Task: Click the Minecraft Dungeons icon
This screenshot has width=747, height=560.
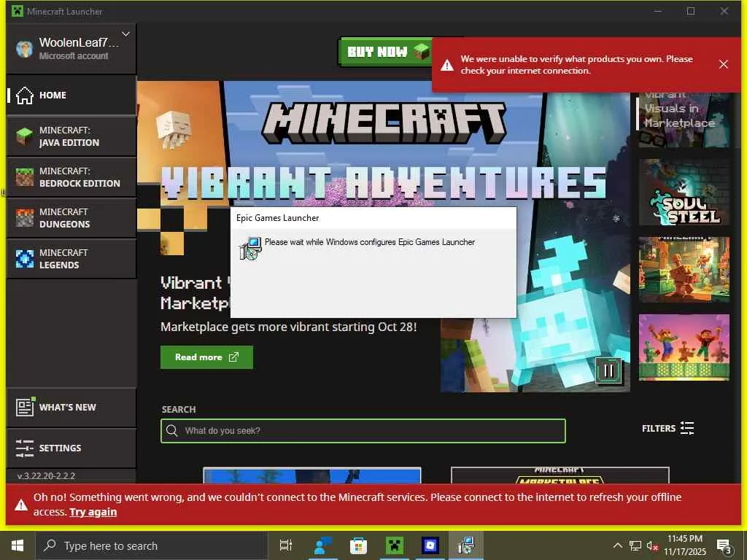Action: pos(24,218)
